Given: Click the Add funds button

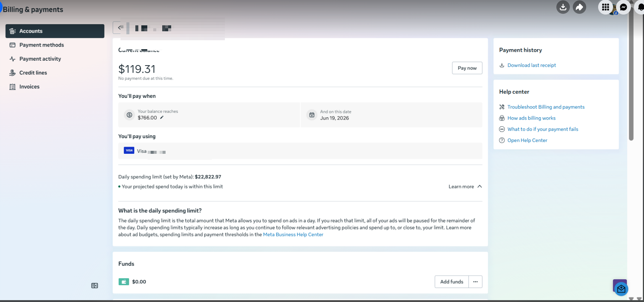Looking at the screenshot, I should pyautogui.click(x=452, y=282).
